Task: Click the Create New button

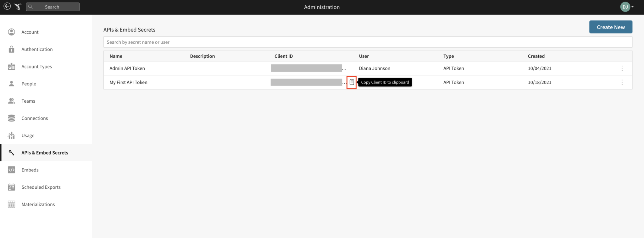Action: pyautogui.click(x=610, y=27)
